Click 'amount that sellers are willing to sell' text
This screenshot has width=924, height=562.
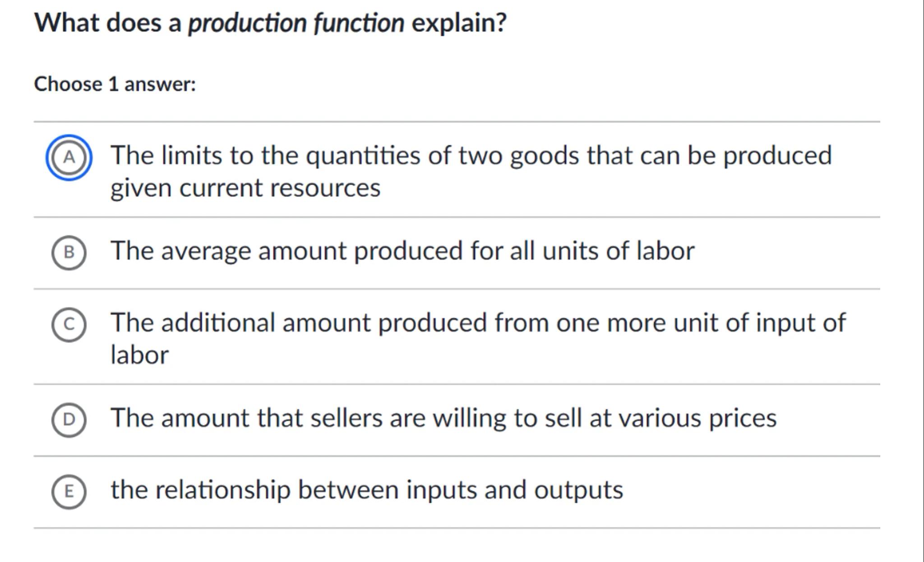click(443, 418)
